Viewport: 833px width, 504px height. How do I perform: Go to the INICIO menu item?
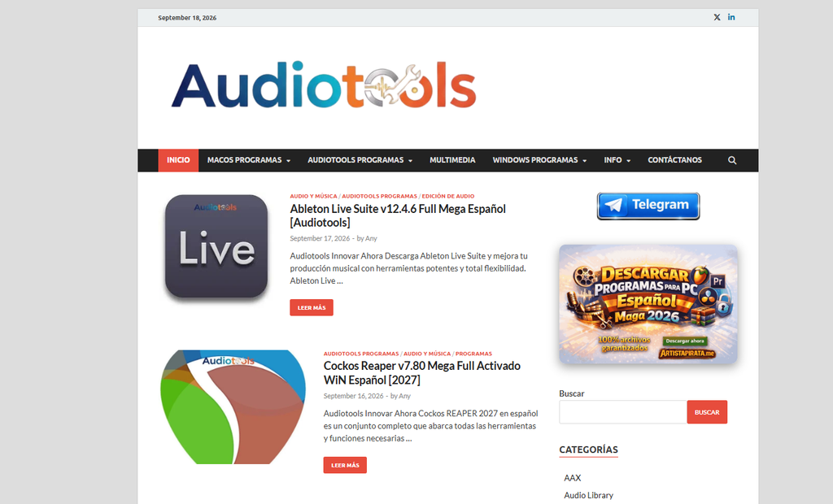tap(178, 160)
